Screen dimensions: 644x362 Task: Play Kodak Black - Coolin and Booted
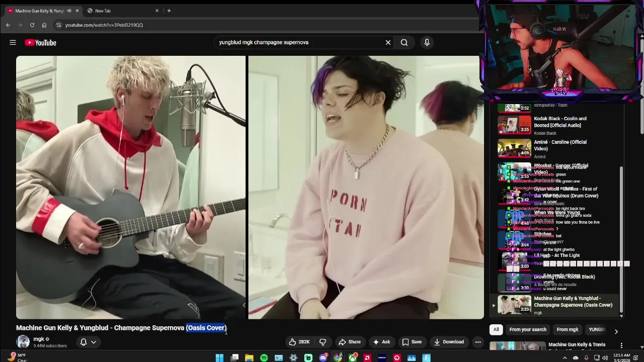click(x=560, y=122)
